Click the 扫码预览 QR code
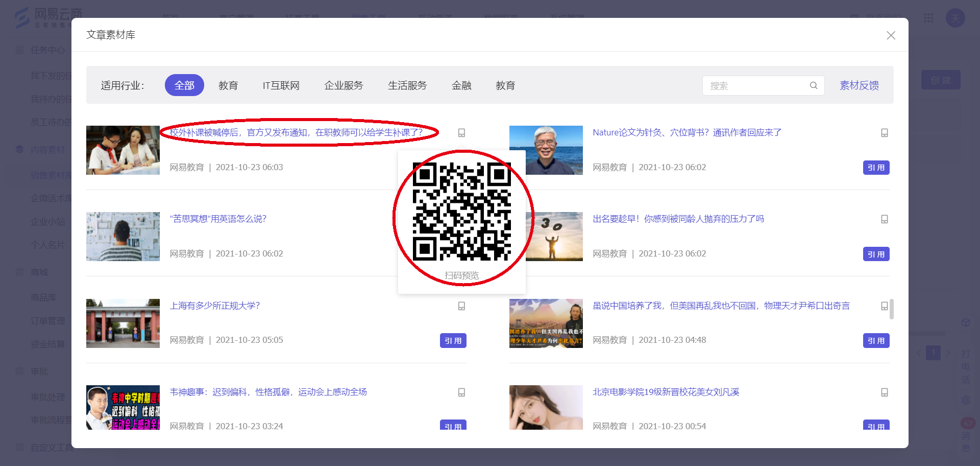980x466 pixels. tap(462, 212)
